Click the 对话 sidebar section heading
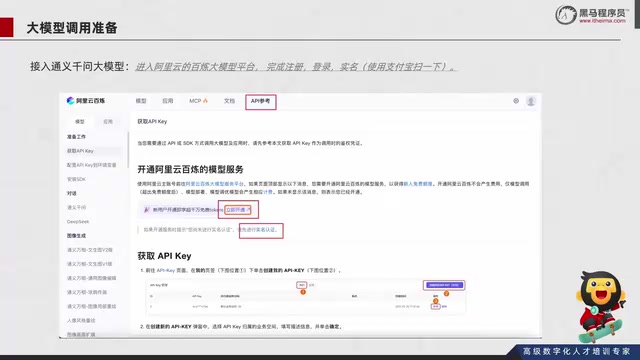This screenshot has width=640, height=360. [x=72, y=193]
